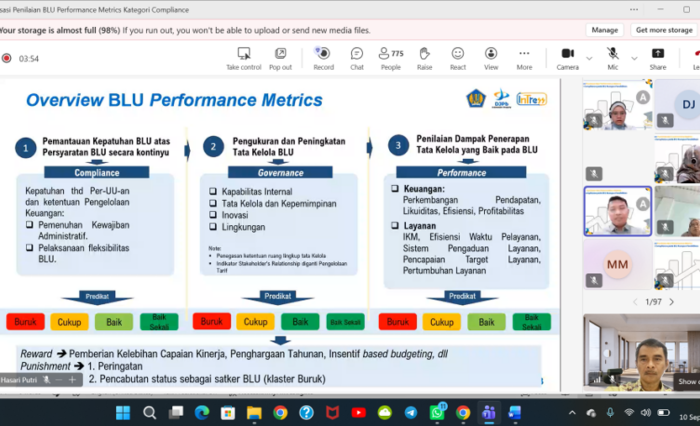Open YouTube app from taskbar
This screenshot has width=700, height=426.
358,413
